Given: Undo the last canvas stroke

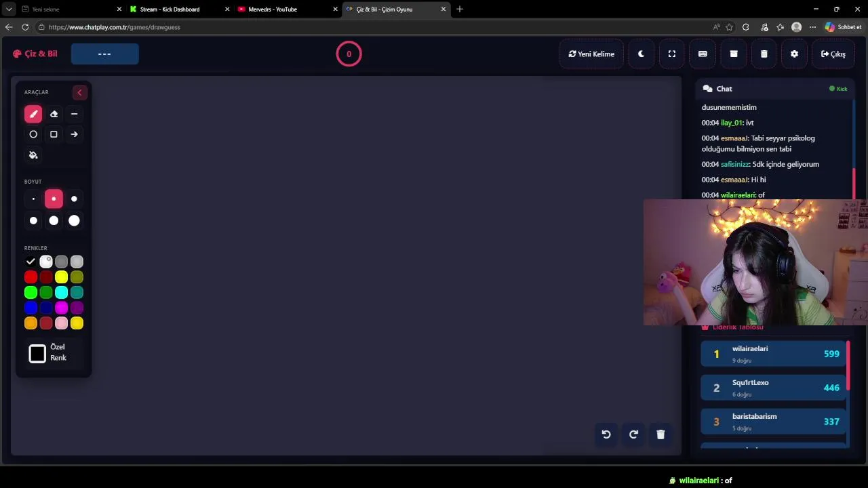Looking at the screenshot, I should coord(606,434).
